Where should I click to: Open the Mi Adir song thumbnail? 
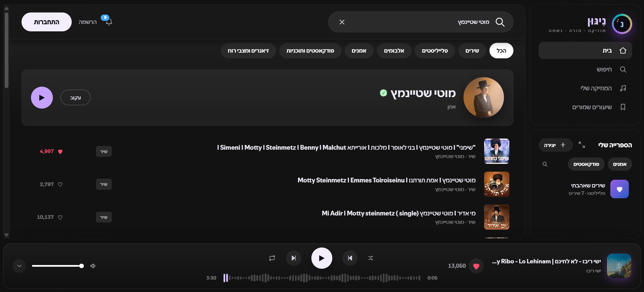[x=497, y=217]
